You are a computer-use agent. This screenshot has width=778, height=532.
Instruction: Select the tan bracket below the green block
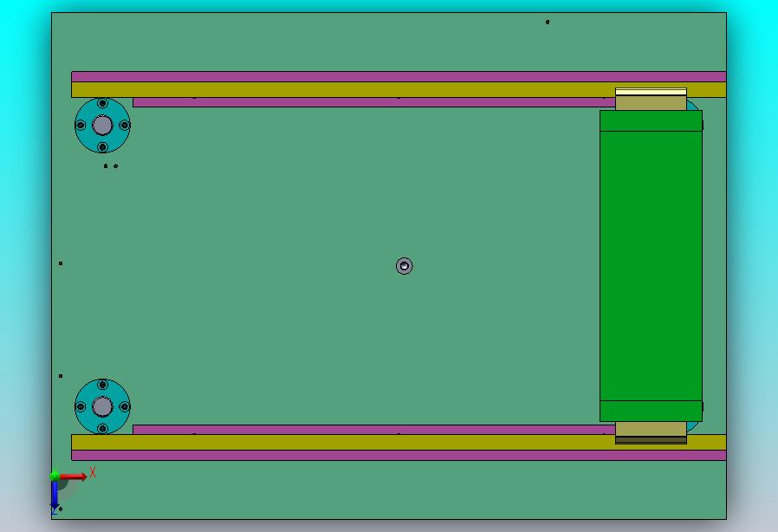(651, 429)
